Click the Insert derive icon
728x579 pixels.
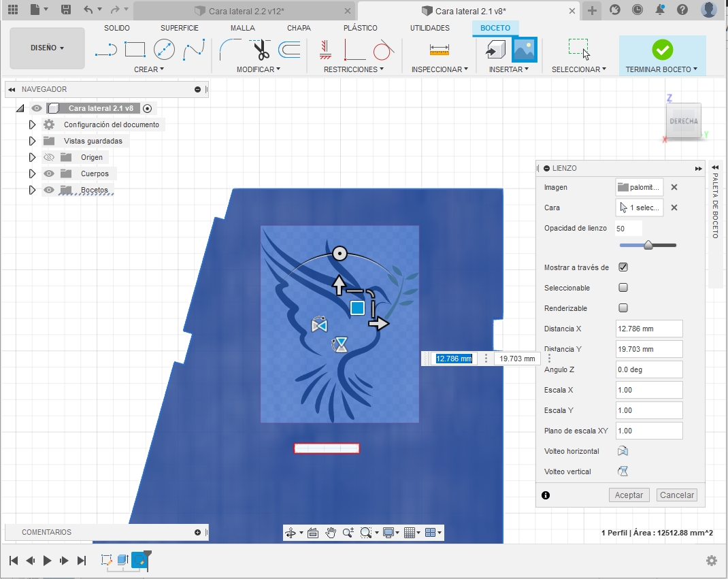coord(495,49)
